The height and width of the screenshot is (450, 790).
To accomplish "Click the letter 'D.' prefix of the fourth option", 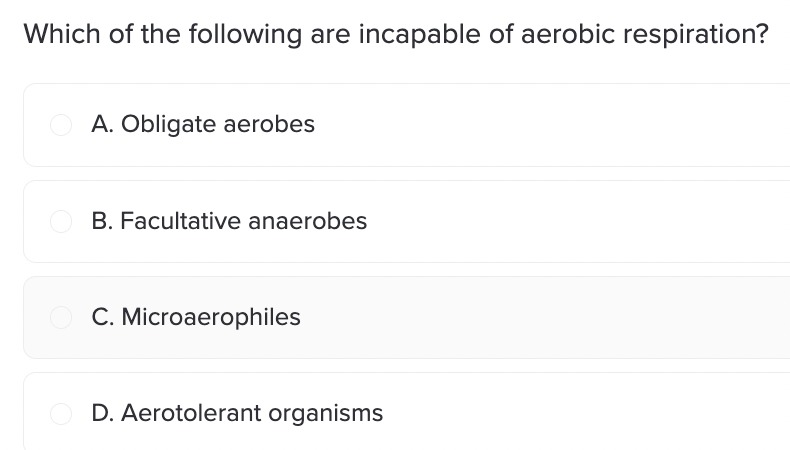I will 103,414.
